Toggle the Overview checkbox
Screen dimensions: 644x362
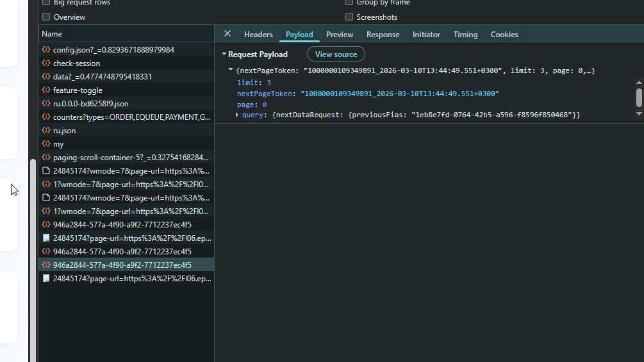(x=46, y=17)
